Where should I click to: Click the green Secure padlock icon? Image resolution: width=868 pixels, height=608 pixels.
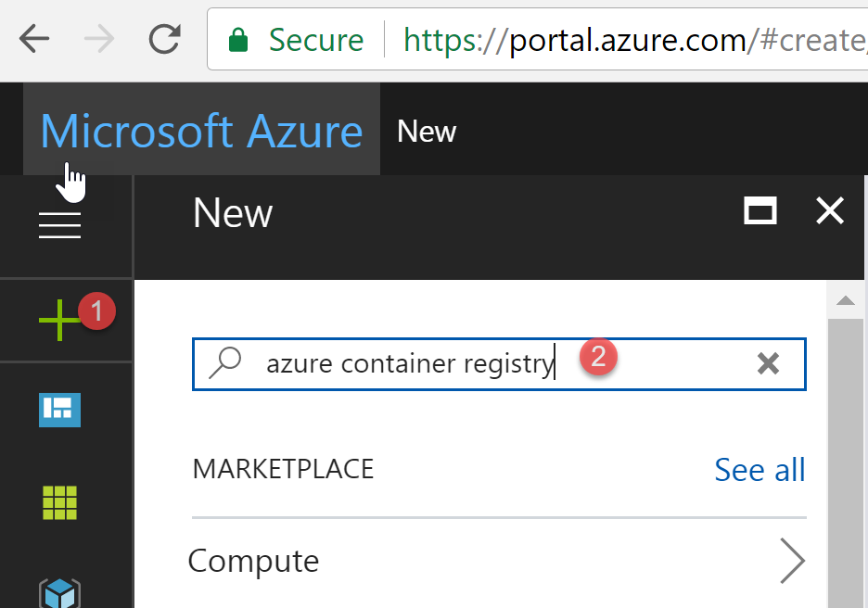click(x=238, y=40)
